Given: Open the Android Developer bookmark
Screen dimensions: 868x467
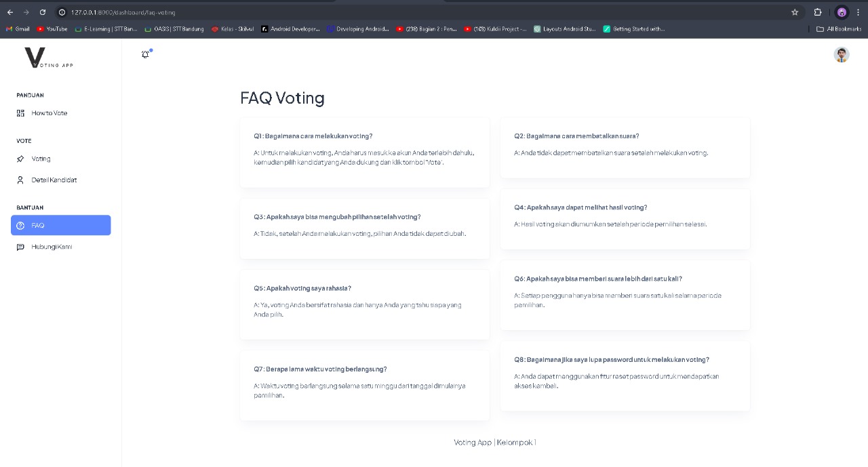Looking at the screenshot, I should click(x=290, y=29).
